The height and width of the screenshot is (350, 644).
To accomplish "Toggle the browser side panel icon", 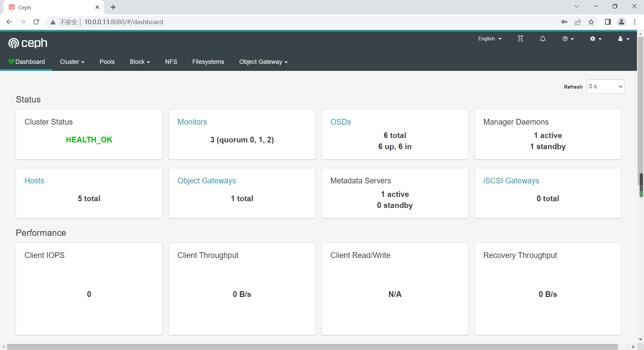I will (x=608, y=22).
